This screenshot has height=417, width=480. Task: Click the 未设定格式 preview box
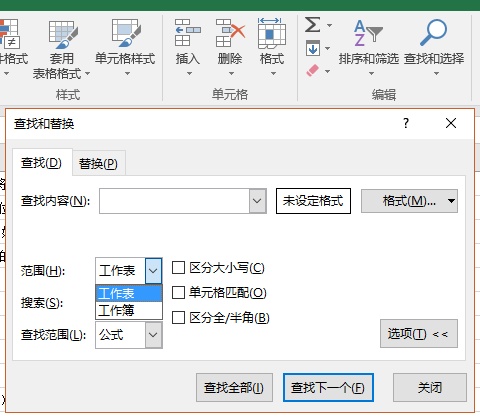[313, 201]
